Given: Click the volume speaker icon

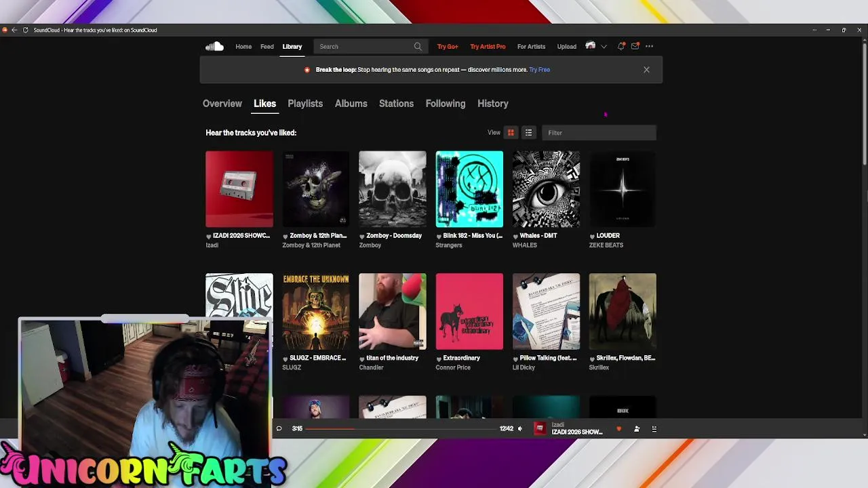Looking at the screenshot, I should 520,428.
